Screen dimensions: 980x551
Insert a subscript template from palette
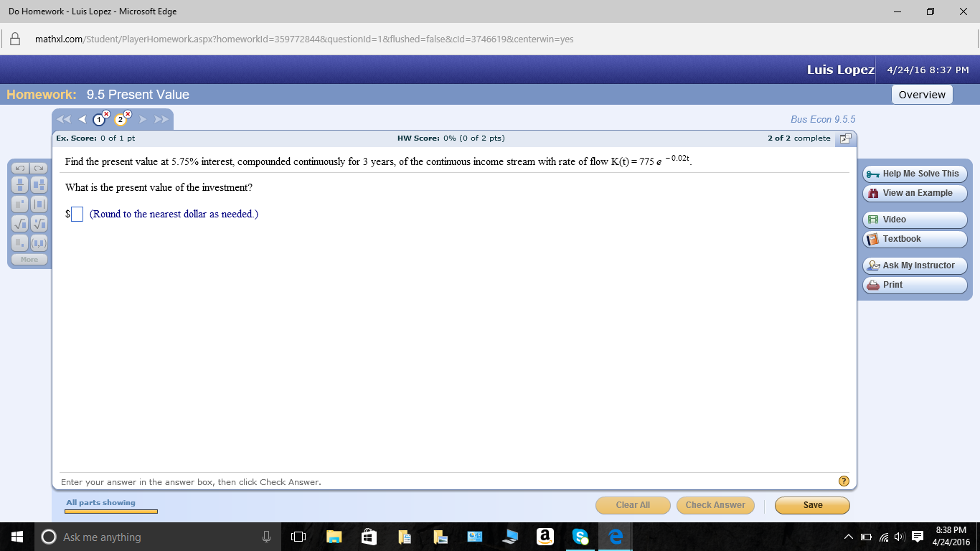pos(20,242)
